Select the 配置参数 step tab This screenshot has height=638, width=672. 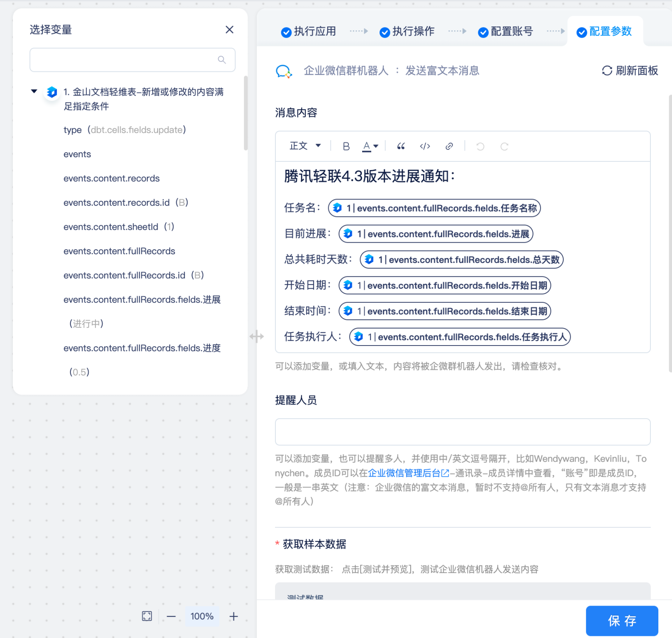604,32
